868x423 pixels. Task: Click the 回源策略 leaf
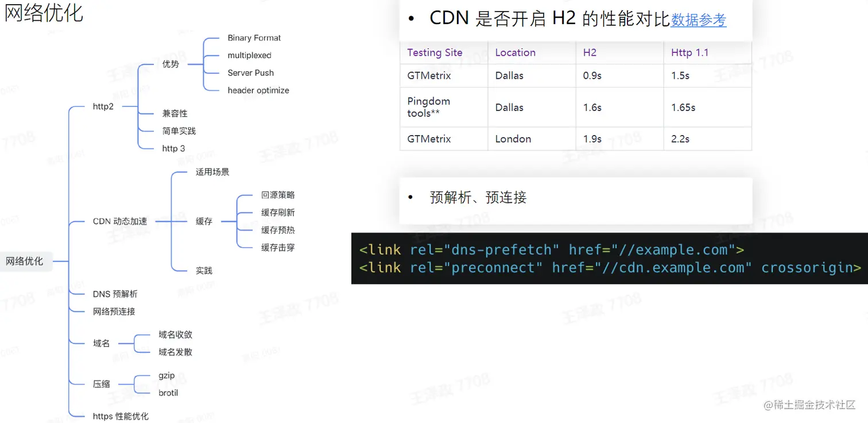(278, 195)
